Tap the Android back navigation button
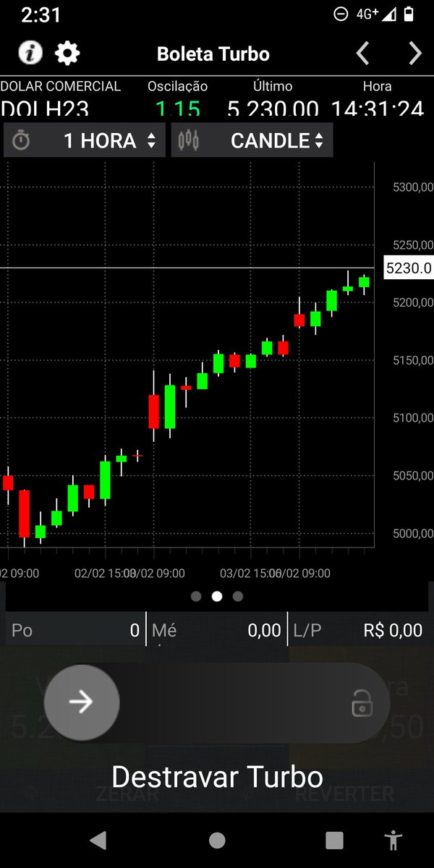Image resolution: width=434 pixels, height=868 pixels. coord(98,840)
